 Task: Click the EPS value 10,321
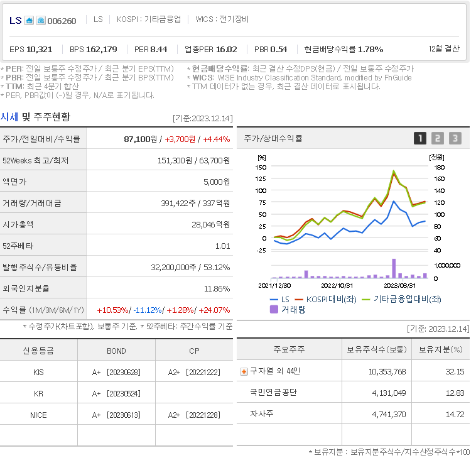(x=40, y=49)
